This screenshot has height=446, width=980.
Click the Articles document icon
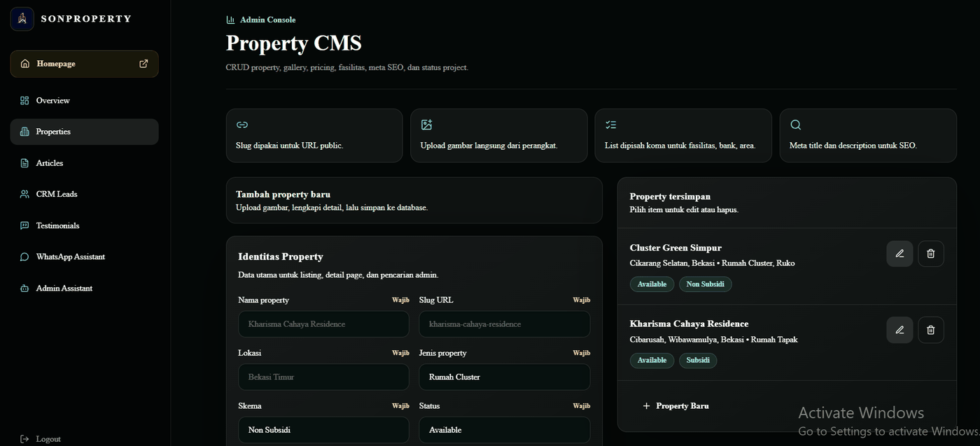pos(24,163)
